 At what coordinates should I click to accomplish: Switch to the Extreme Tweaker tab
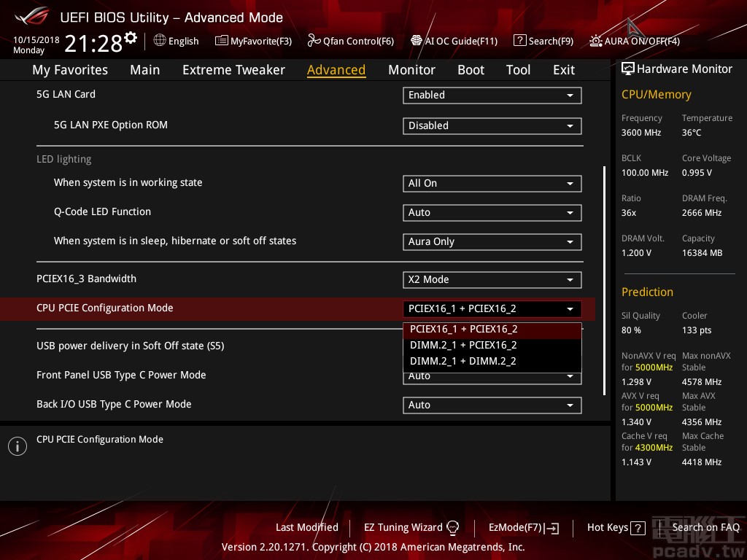233,69
